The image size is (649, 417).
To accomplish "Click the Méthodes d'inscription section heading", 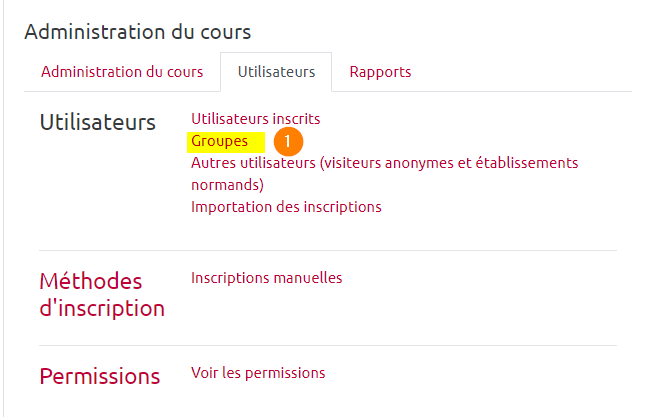I will [x=91, y=282].
